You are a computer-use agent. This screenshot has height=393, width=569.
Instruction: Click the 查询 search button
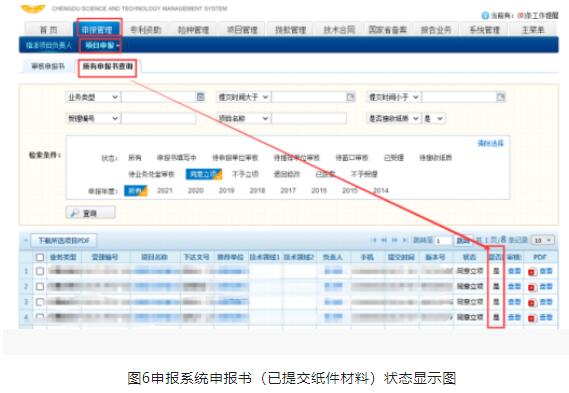pyautogui.click(x=91, y=213)
